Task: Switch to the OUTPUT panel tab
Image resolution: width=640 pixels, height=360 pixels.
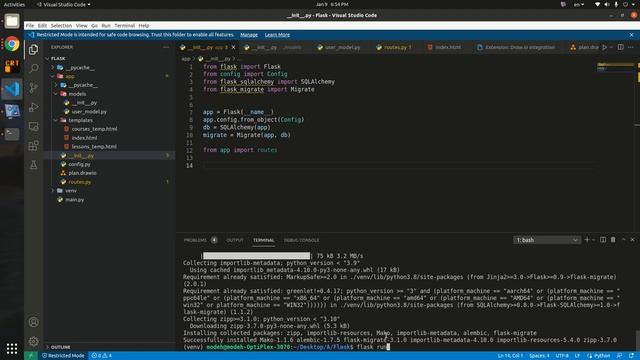Action: click(x=235, y=240)
